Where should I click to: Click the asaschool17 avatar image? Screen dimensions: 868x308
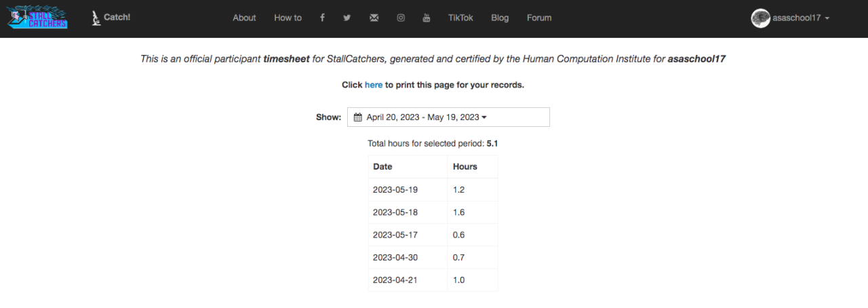pos(760,18)
